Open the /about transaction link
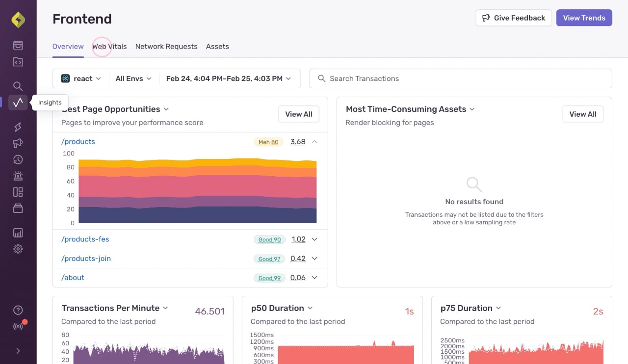The width and height of the screenshot is (628, 364). 73,278
